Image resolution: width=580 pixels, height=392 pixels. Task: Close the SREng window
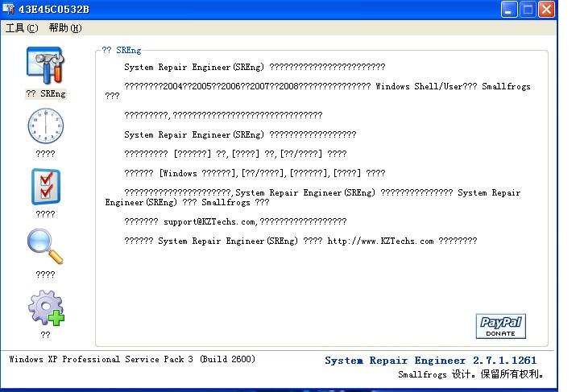tap(546, 9)
